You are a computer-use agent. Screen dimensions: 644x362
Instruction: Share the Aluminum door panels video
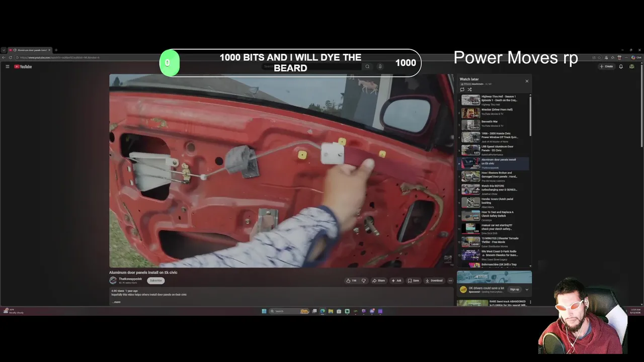pos(379,281)
